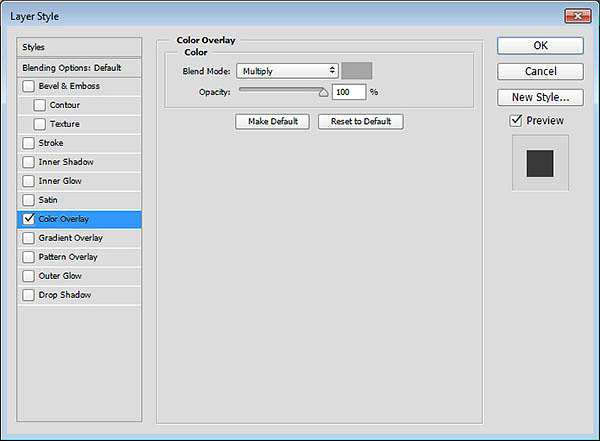Click the Opacity slider handle
The image size is (600, 441).
coord(323,93)
